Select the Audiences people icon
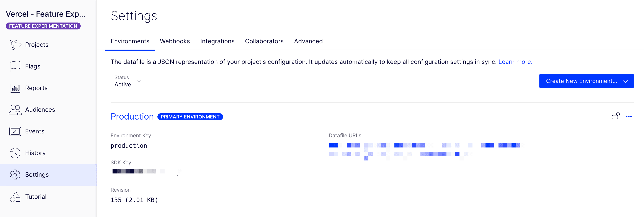This screenshot has height=217, width=644. click(x=15, y=110)
